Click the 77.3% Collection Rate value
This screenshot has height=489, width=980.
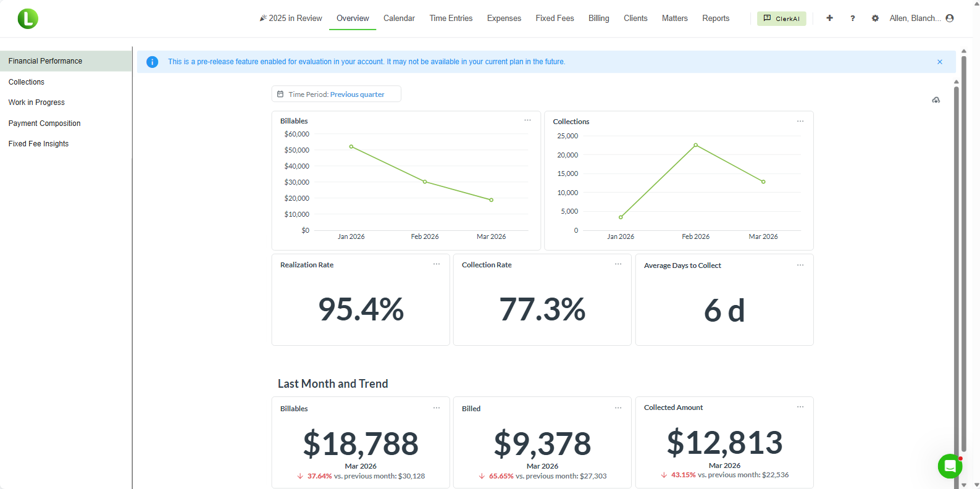(542, 309)
